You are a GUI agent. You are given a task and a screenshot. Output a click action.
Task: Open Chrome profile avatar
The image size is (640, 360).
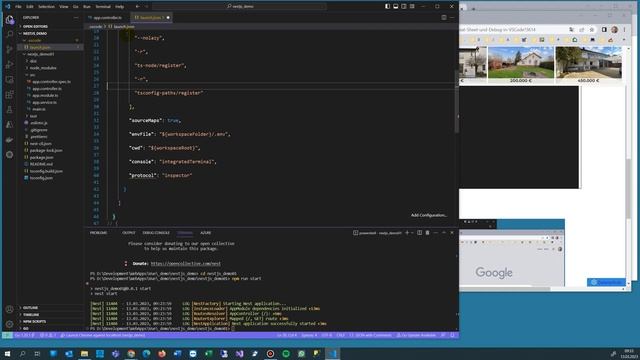615,29
